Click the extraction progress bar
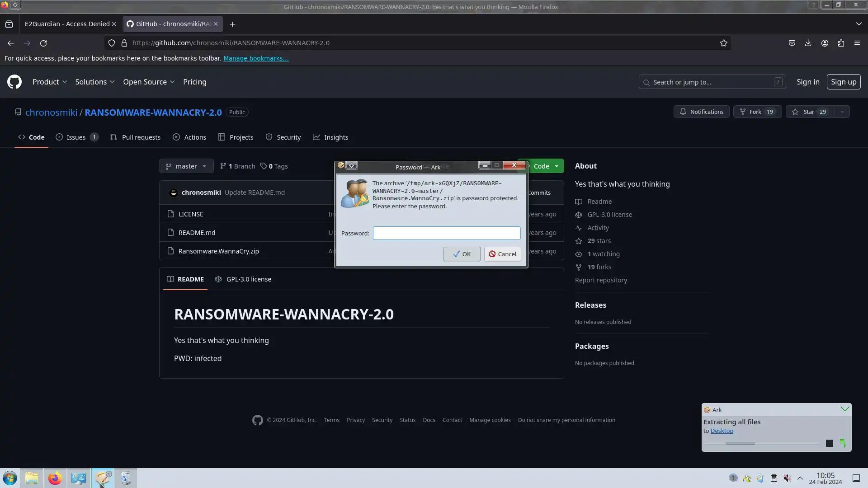This screenshot has height=488, width=868. coord(762,443)
